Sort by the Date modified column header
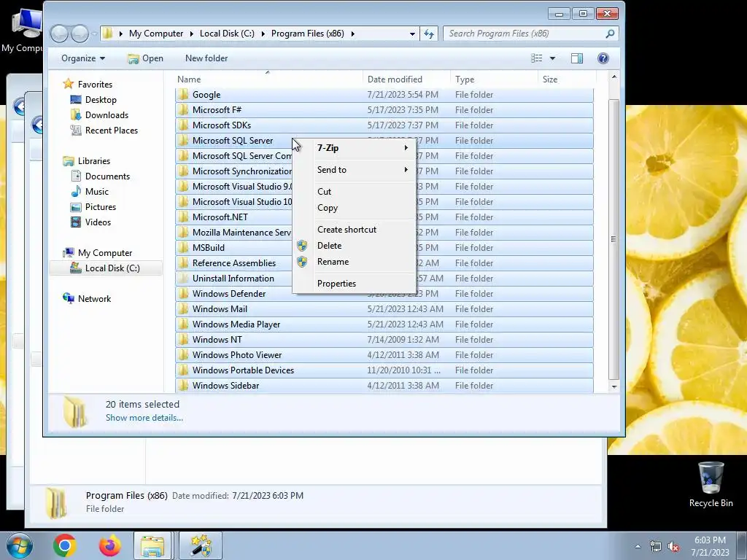The height and width of the screenshot is (560, 747). click(406, 79)
